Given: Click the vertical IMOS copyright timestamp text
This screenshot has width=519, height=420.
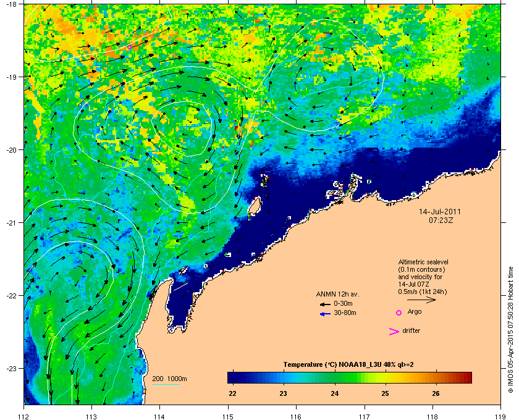Looking at the screenshot, I should pyautogui.click(x=510, y=330).
